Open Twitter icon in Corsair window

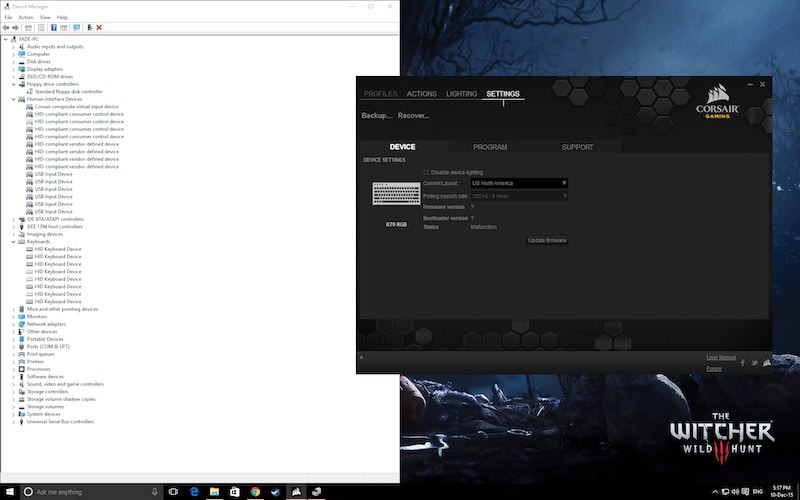(x=755, y=363)
